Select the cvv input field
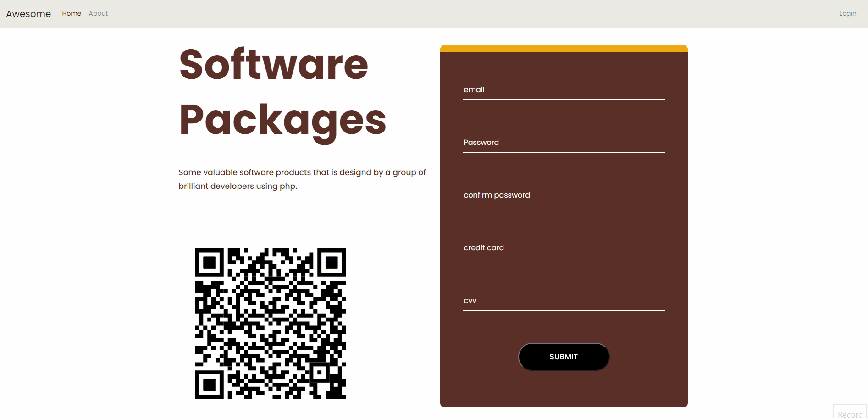 [564, 301]
